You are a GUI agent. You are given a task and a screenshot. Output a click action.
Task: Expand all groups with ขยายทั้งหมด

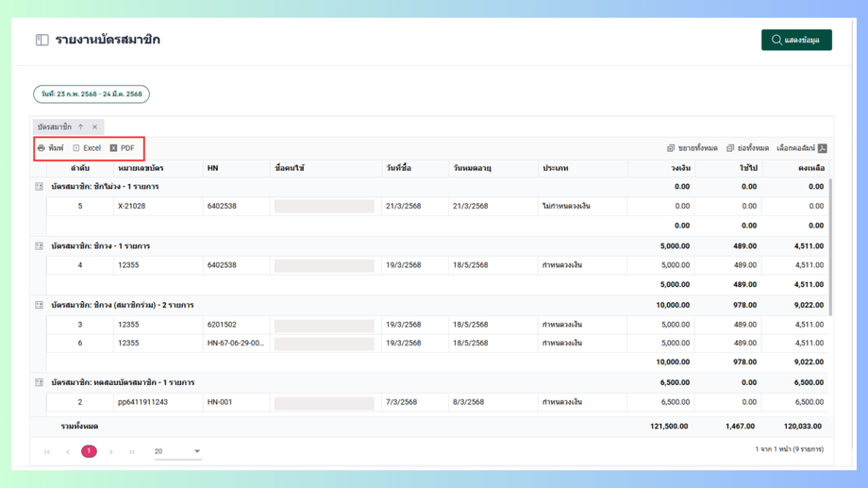[692, 148]
